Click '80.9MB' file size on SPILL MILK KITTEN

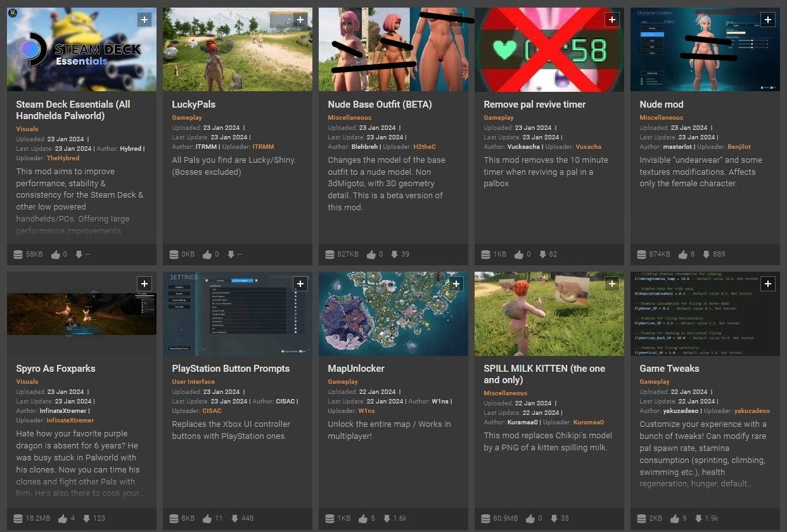pyautogui.click(x=506, y=518)
